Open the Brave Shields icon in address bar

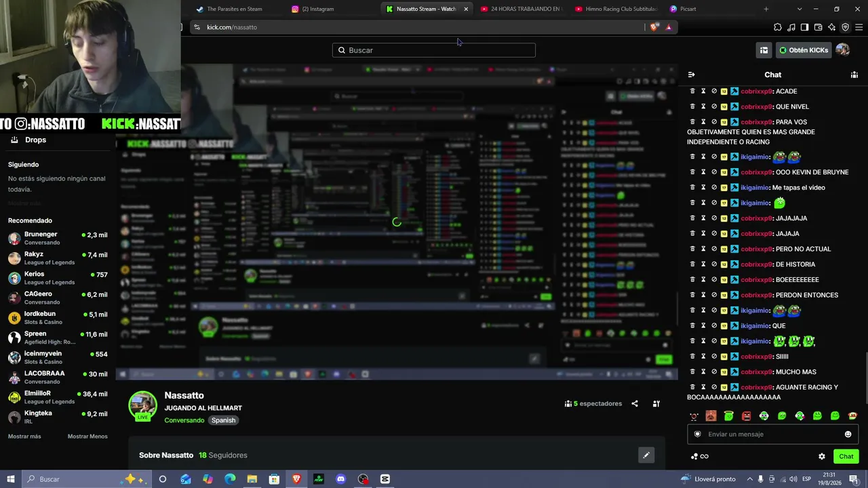654,27
